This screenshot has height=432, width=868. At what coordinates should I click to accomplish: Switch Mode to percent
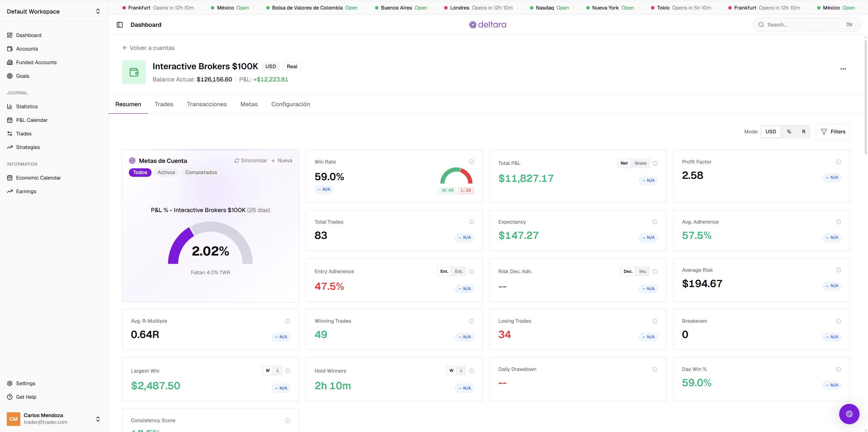(789, 132)
